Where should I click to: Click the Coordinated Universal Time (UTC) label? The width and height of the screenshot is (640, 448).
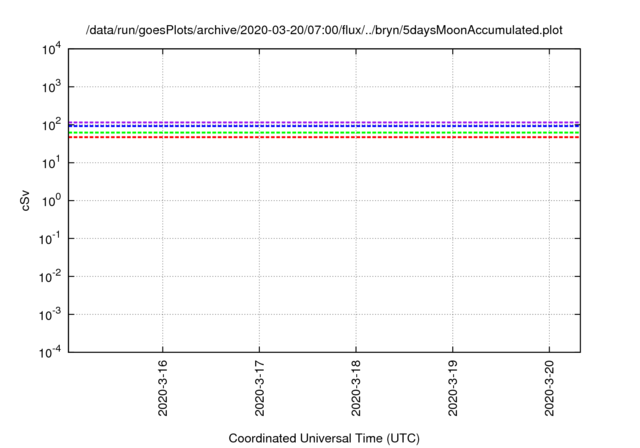click(x=324, y=438)
